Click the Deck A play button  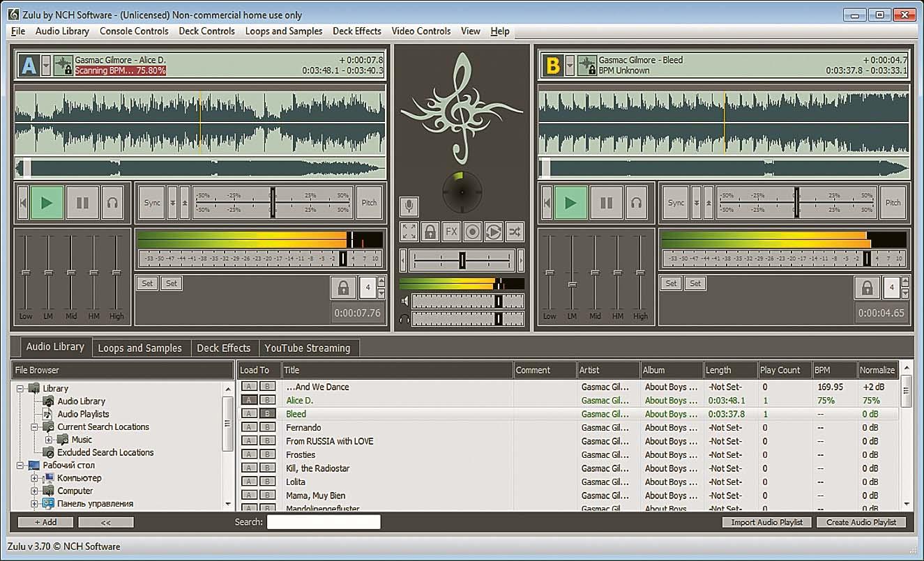pos(47,203)
